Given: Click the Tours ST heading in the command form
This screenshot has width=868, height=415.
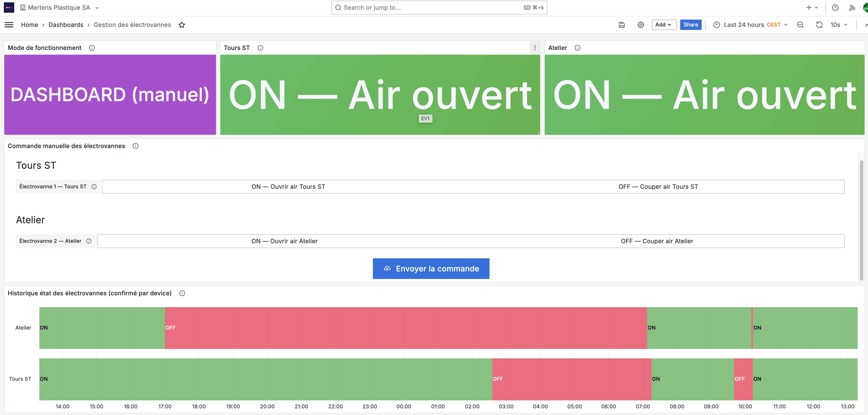Looking at the screenshot, I should (x=36, y=166).
